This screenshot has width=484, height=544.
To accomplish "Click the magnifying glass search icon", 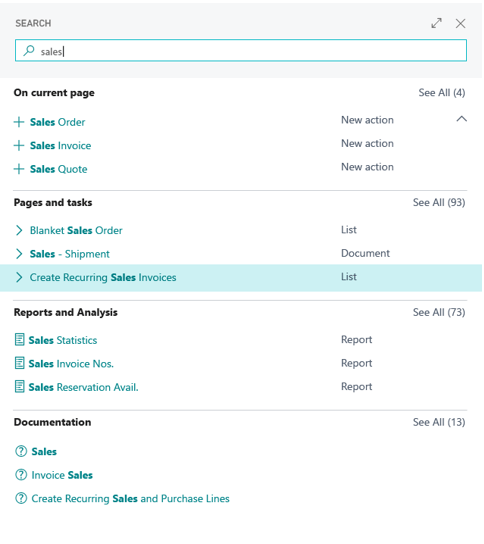I will click(29, 51).
